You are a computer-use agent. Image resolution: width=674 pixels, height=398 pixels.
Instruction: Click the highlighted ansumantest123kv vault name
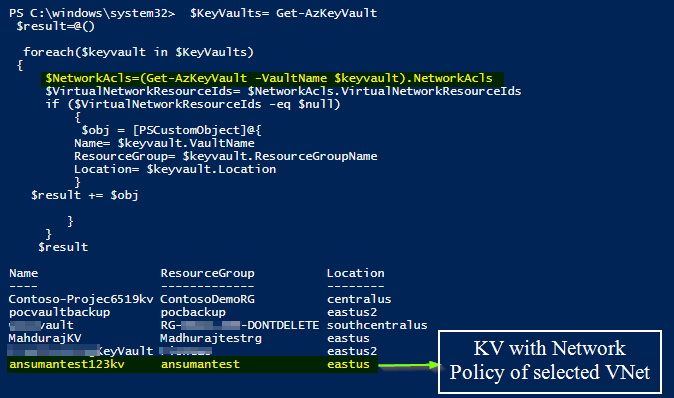67,364
